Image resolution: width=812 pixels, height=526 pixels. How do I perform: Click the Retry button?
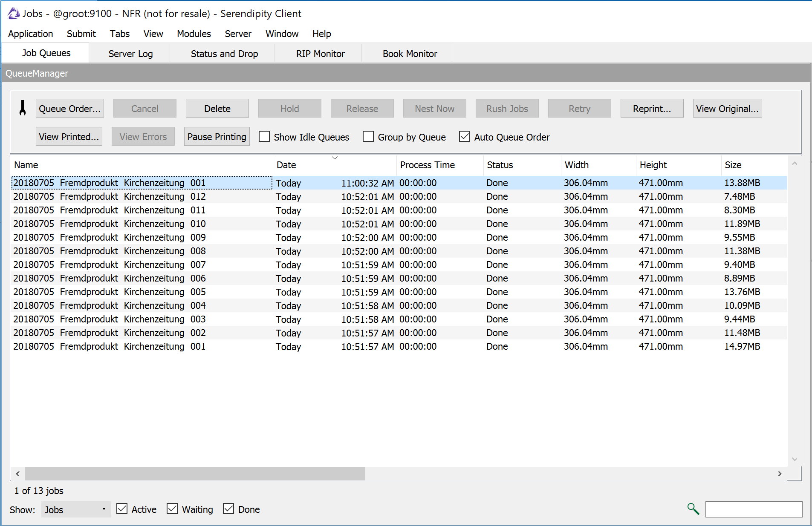580,109
